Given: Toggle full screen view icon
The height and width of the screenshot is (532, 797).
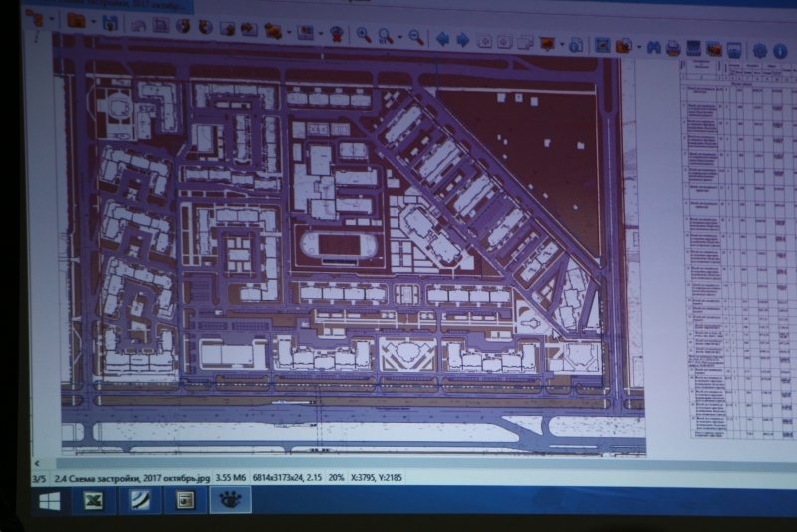Looking at the screenshot, I should pos(602,45).
